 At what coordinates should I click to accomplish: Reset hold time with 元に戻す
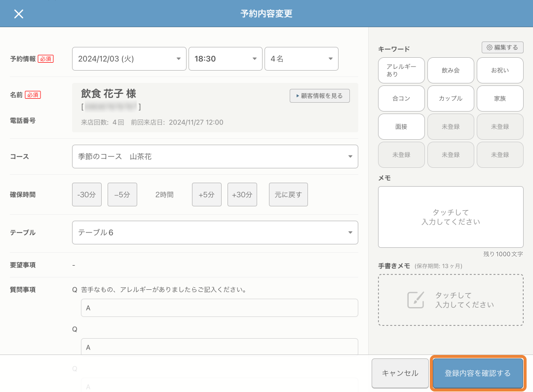[288, 194]
